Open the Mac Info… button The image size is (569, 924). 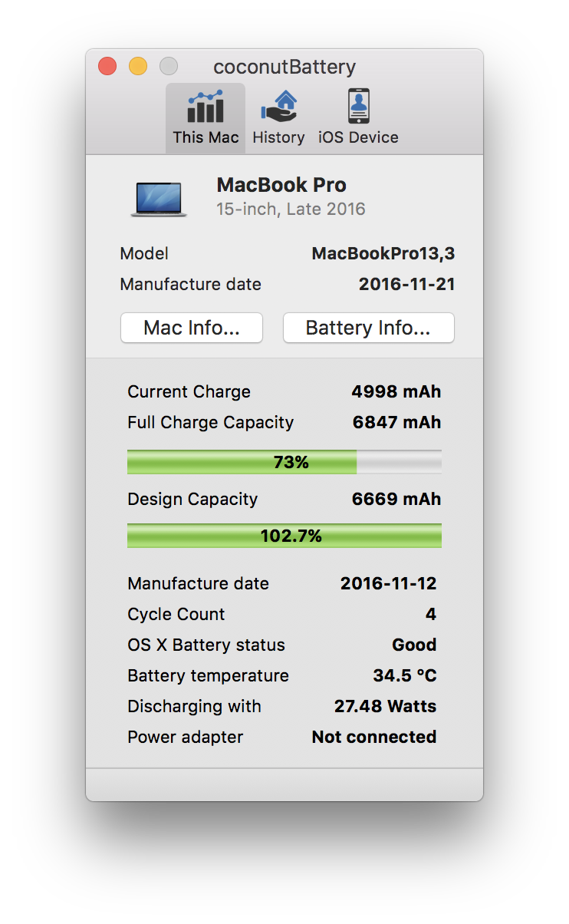click(192, 328)
